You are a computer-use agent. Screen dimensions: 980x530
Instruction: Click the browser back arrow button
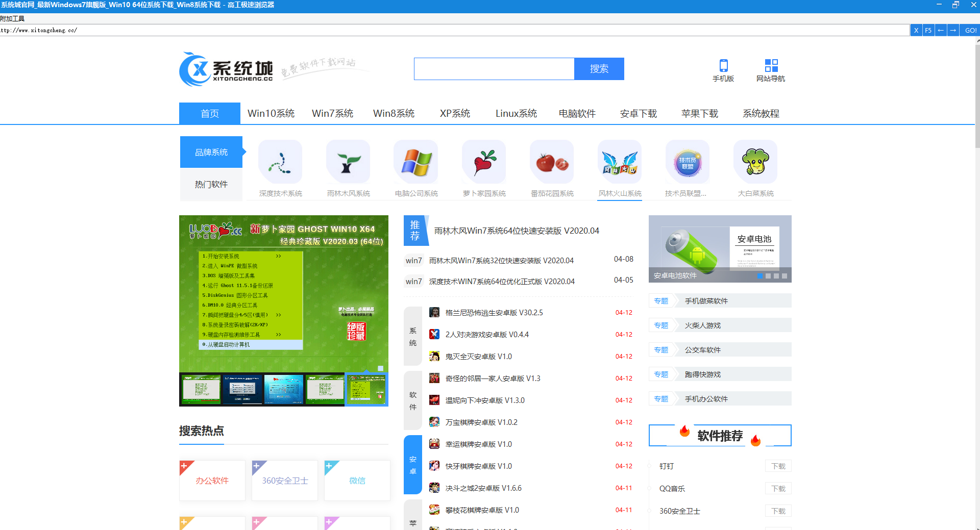click(941, 30)
